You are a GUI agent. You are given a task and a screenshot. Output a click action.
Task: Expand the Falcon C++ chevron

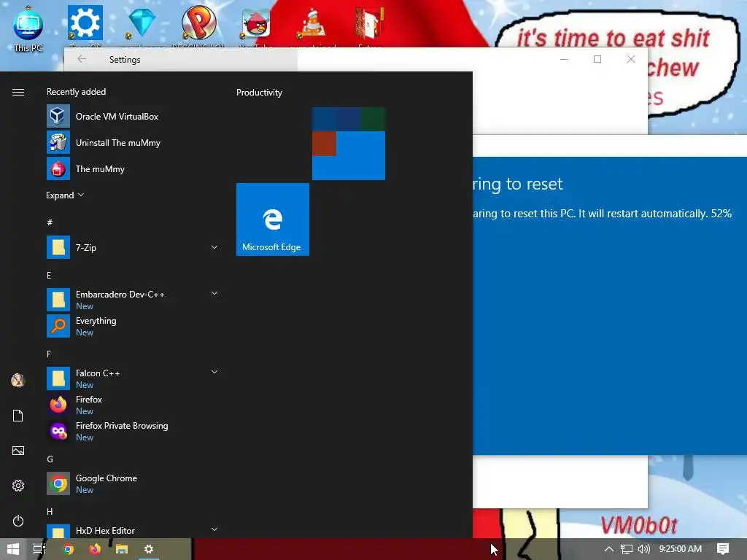point(214,372)
